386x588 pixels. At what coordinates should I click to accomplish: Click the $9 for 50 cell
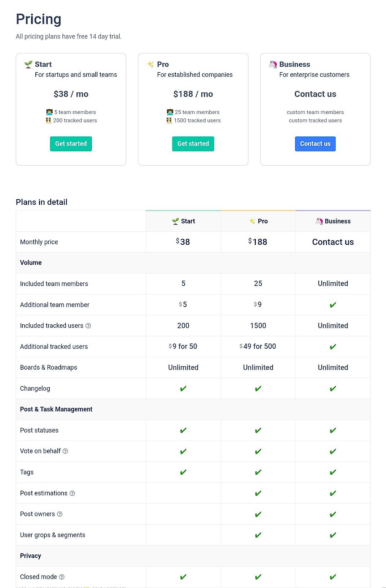(x=183, y=347)
